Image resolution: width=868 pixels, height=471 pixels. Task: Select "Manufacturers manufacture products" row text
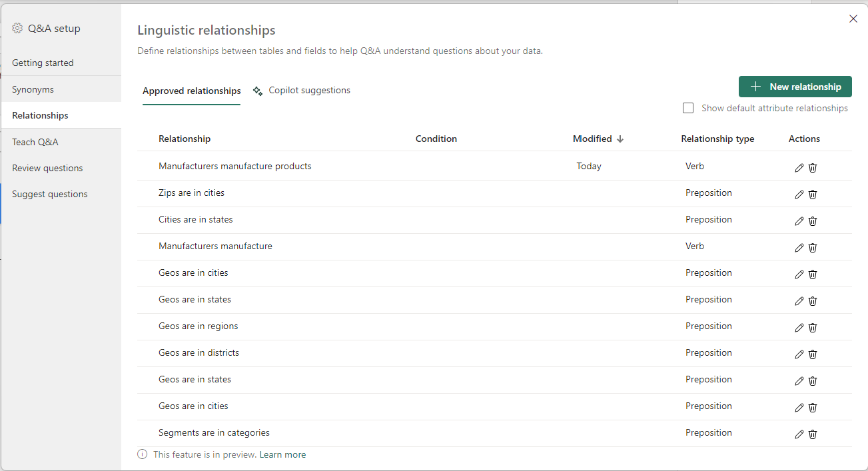[x=235, y=166]
